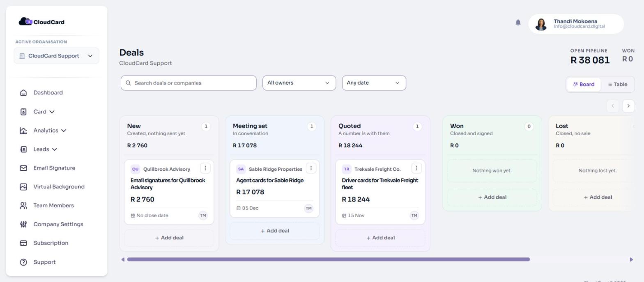Open options menu for Quillbrook Advisory deal

[205, 168]
